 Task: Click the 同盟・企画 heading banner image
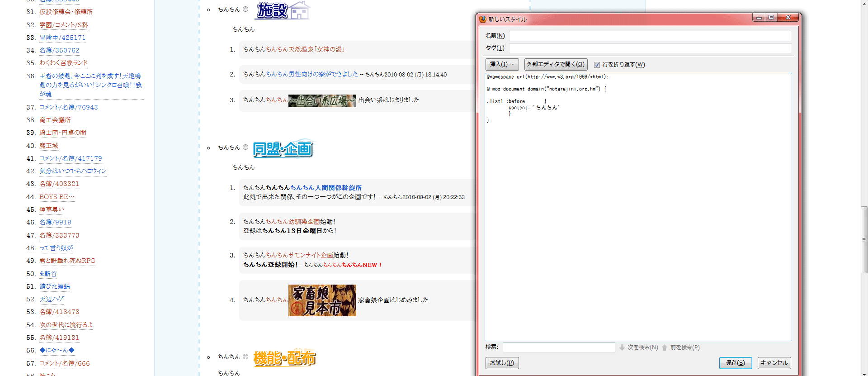pyautogui.click(x=283, y=148)
